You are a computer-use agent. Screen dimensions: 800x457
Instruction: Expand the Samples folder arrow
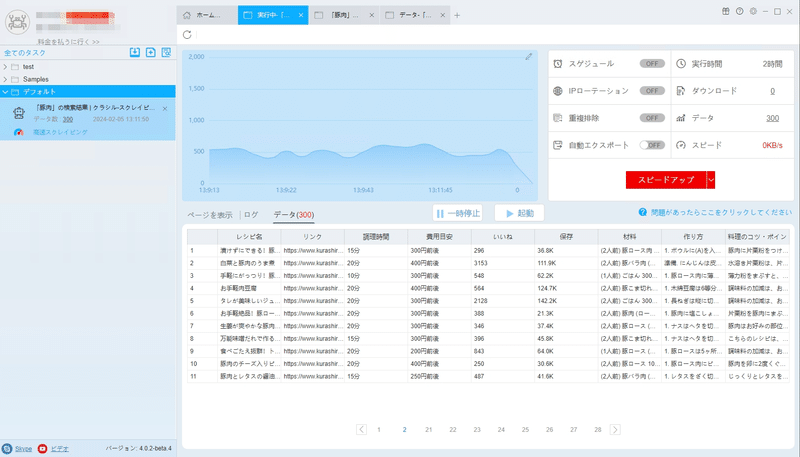[5, 80]
